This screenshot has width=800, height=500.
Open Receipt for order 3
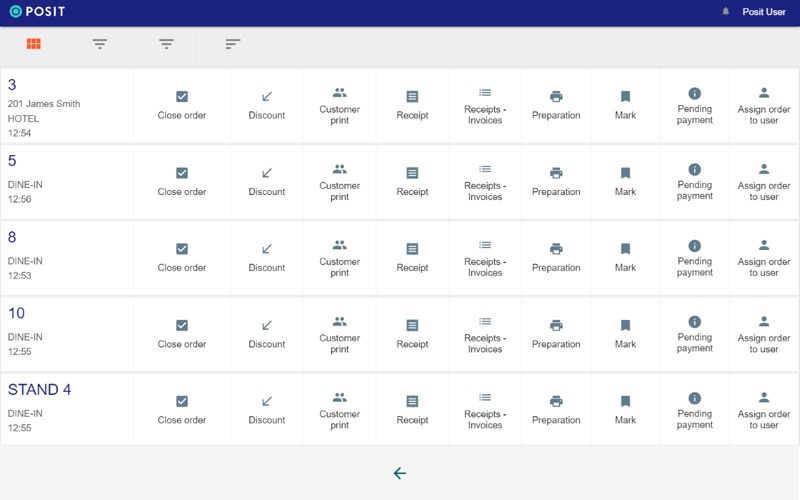pos(412,106)
